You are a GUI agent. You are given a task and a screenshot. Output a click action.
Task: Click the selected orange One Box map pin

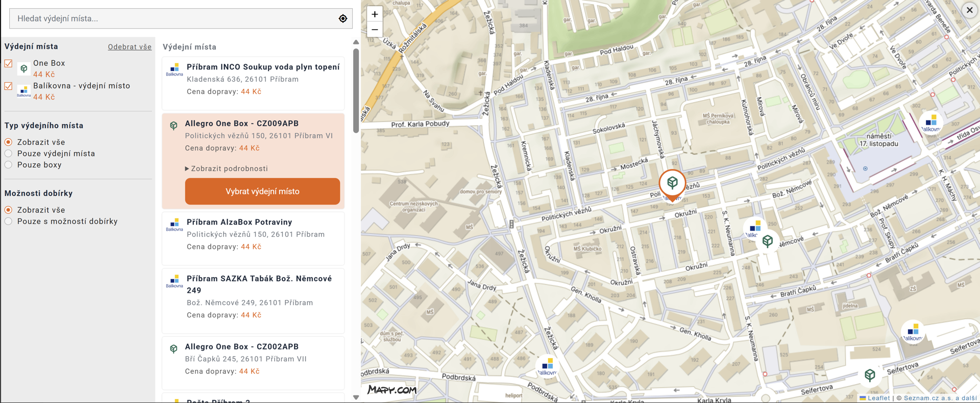pyautogui.click(x=672, y=184)
